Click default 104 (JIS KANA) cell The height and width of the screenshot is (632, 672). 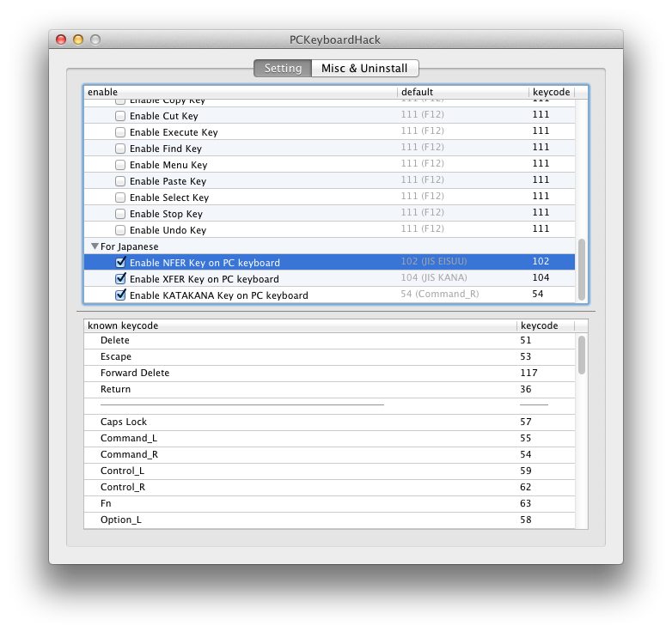click(x=434, y=277)
